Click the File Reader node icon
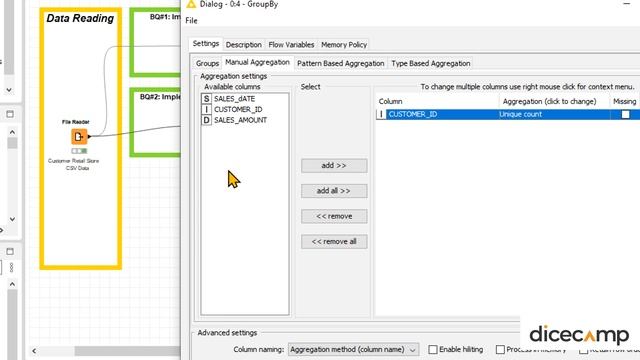640x360 pixels. (x=79, y=137)
